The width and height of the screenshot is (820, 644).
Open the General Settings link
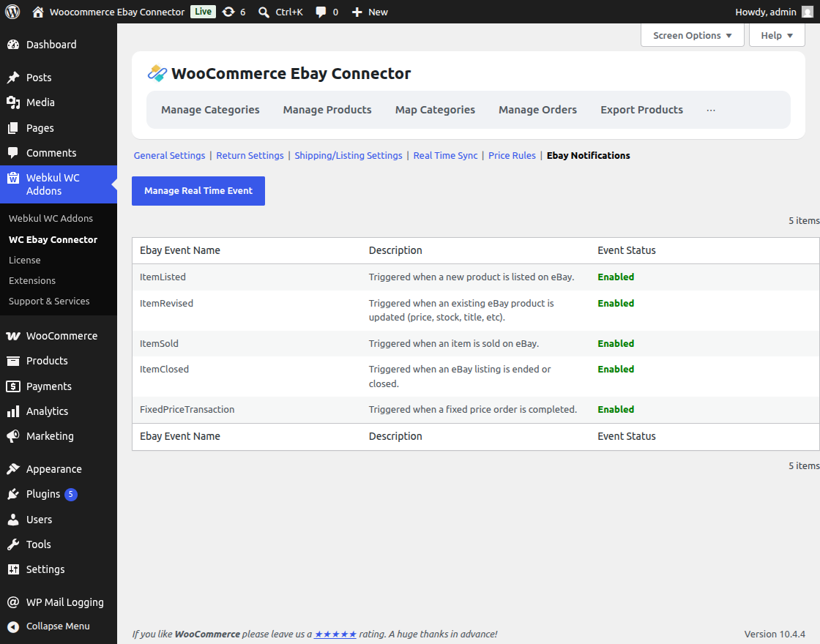pos(169,155)
